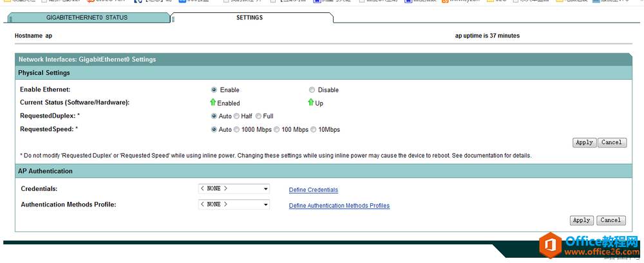Follow the Define Credentials link
This screenshot has height=263, width=644.
point(314,190)
